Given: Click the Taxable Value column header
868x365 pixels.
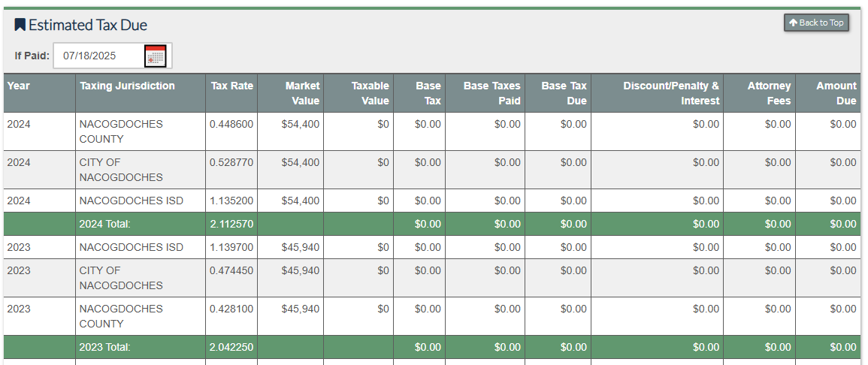Looking at the screenshot, I should pyautogui.click(x=370, y=93).
